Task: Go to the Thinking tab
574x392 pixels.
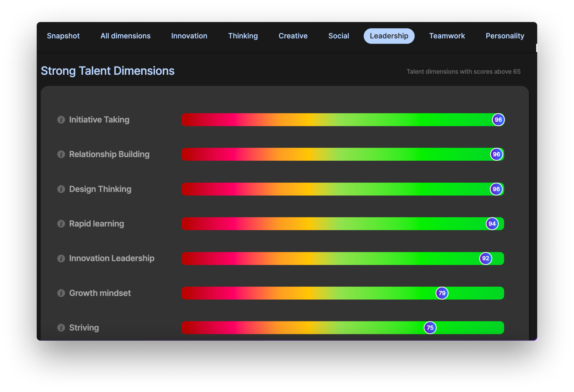Action: click(x=243, y=36)
